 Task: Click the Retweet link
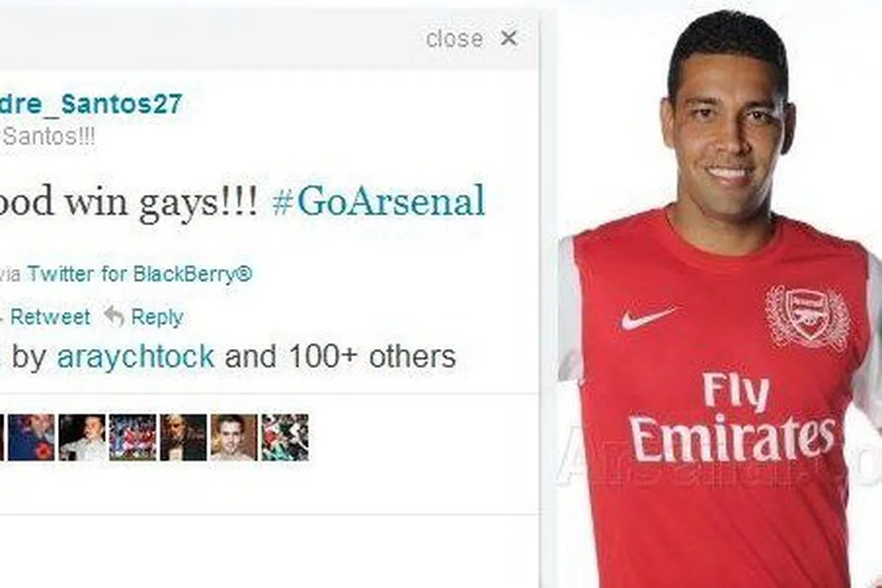click(50, 317)
